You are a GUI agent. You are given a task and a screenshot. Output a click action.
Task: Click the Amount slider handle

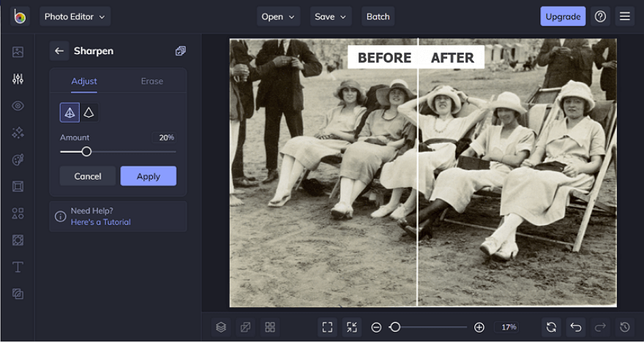pyautogui.click(x=86, y=152)
